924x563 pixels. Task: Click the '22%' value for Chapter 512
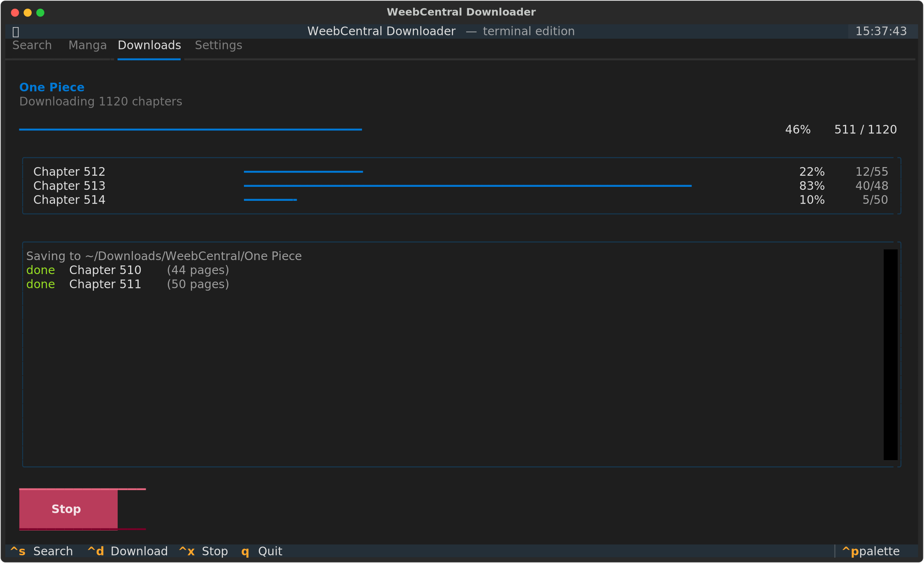click(x=812, y=172)
